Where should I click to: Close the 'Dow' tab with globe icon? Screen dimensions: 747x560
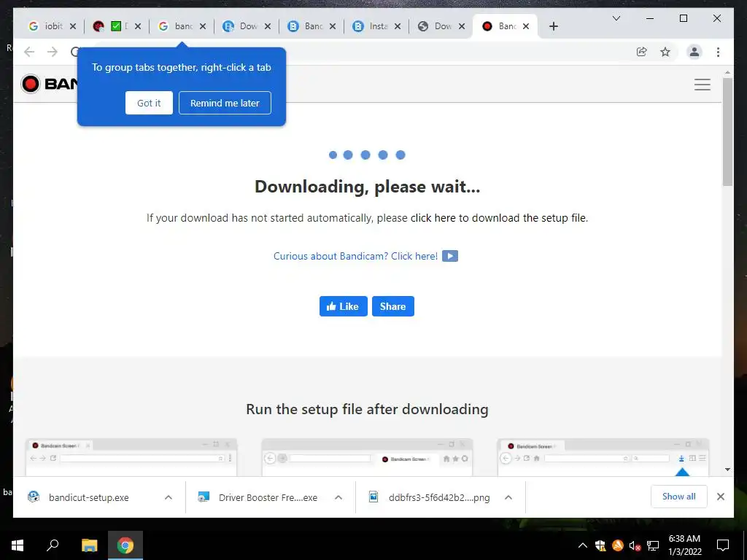coord(462,26)
